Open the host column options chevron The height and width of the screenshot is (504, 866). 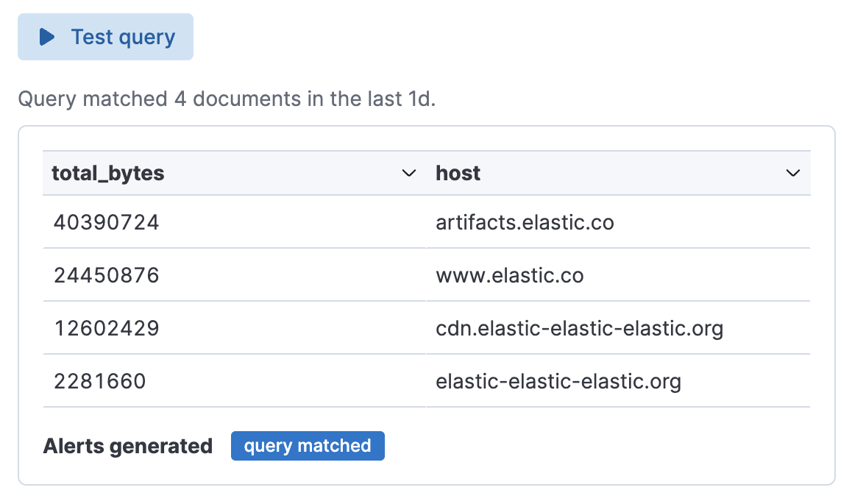793,173
